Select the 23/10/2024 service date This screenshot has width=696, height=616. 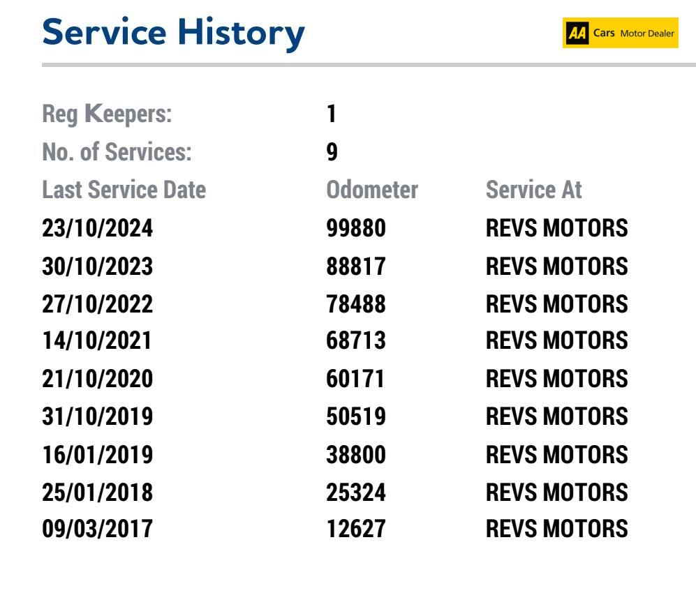97,228
